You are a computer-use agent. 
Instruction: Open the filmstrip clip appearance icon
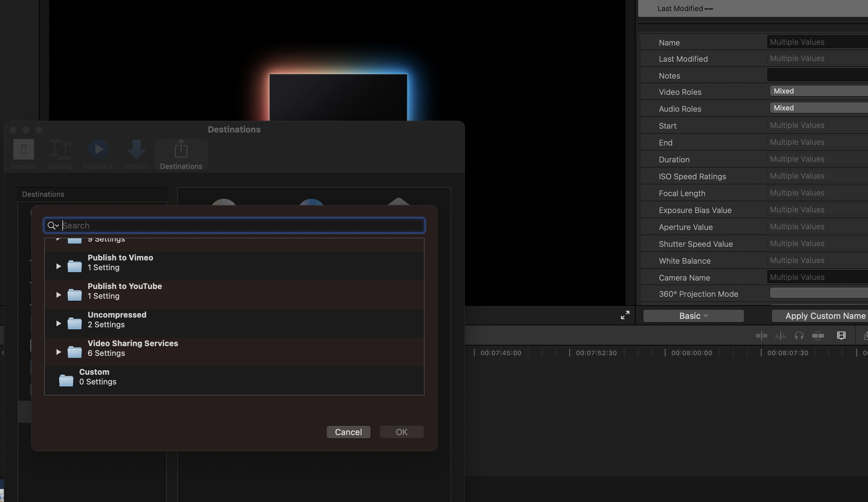[x=841, y=335]
